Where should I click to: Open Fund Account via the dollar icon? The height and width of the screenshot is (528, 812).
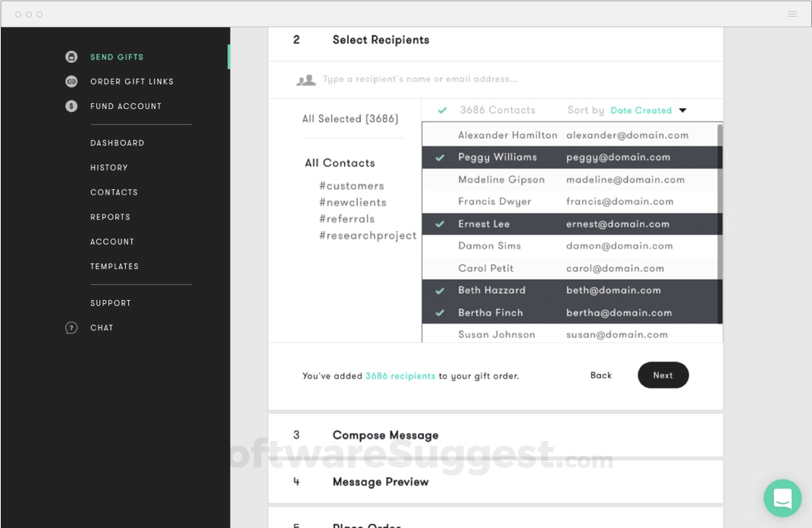[x=71, y=106]
